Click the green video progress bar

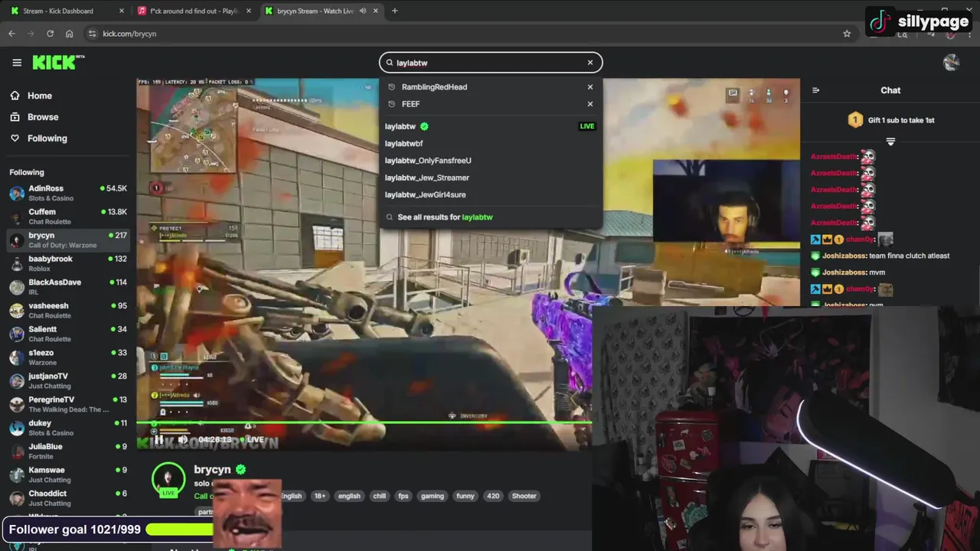point(364,422)
